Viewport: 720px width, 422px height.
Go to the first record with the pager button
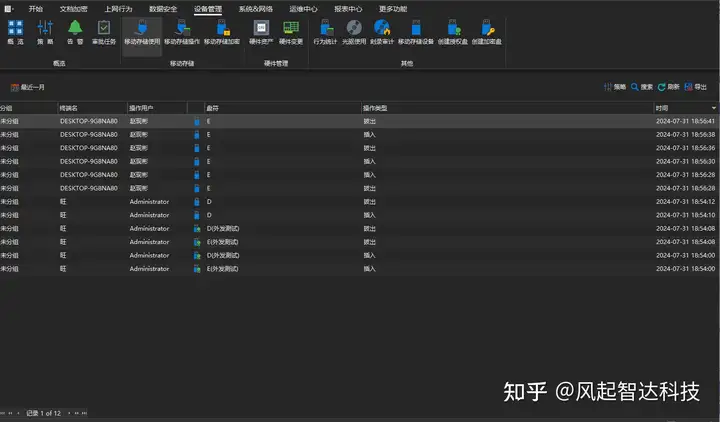click(x=3, y=413)
